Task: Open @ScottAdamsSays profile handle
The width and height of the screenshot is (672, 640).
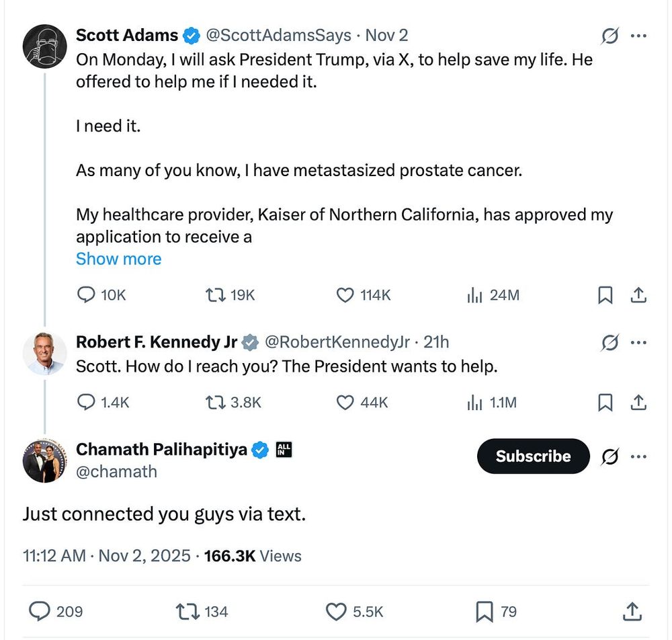Action: (x=277, y=35)
